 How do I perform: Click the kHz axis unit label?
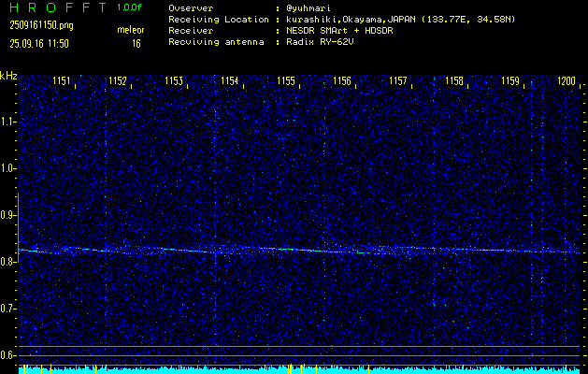click(x=8, y=76)
